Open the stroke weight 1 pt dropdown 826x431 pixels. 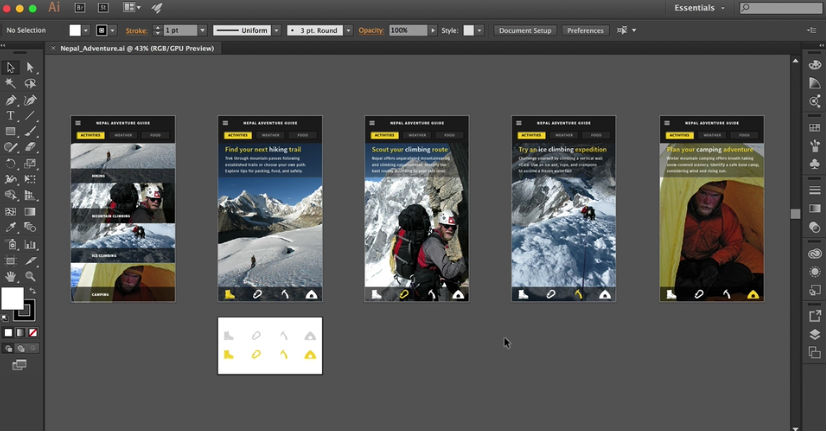[202, 31]
